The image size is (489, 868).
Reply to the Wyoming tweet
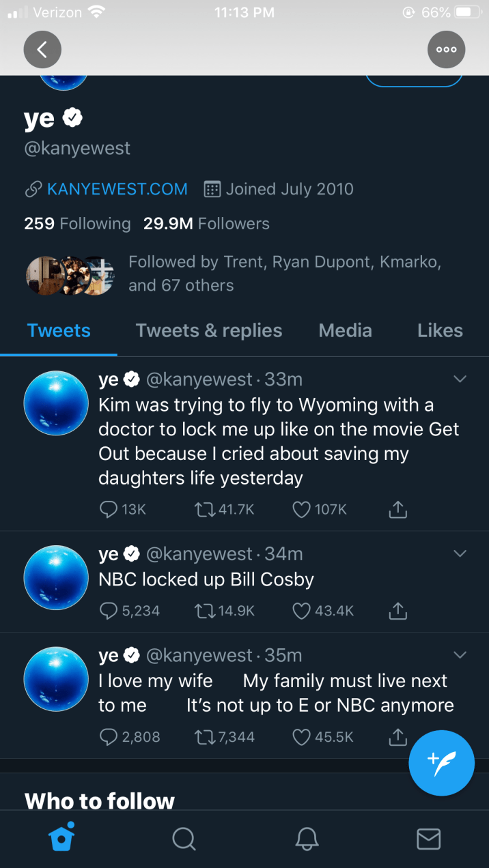click(x=109, y=509)
